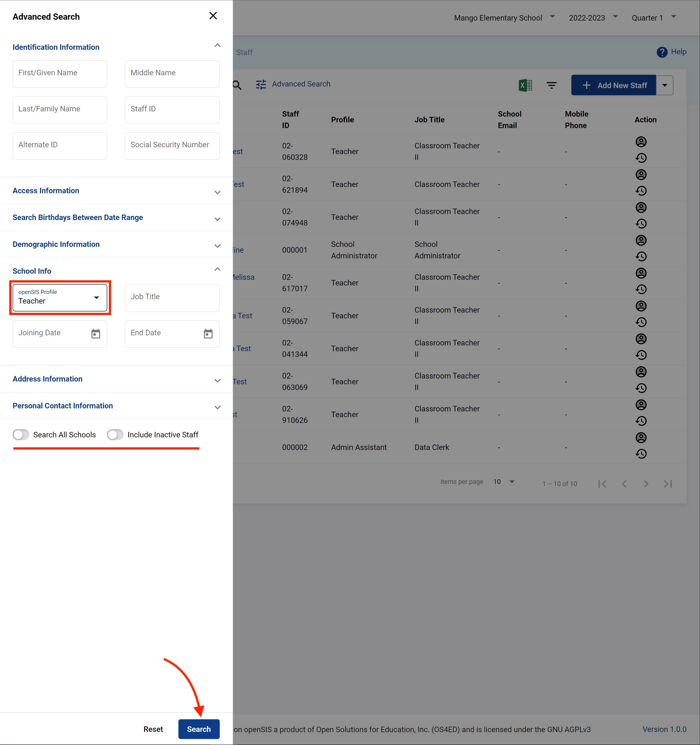Image resolution: width=700 pixels, height=745 pixels.
Task: Open the items per page dropdown
Action: pos(504,482)
